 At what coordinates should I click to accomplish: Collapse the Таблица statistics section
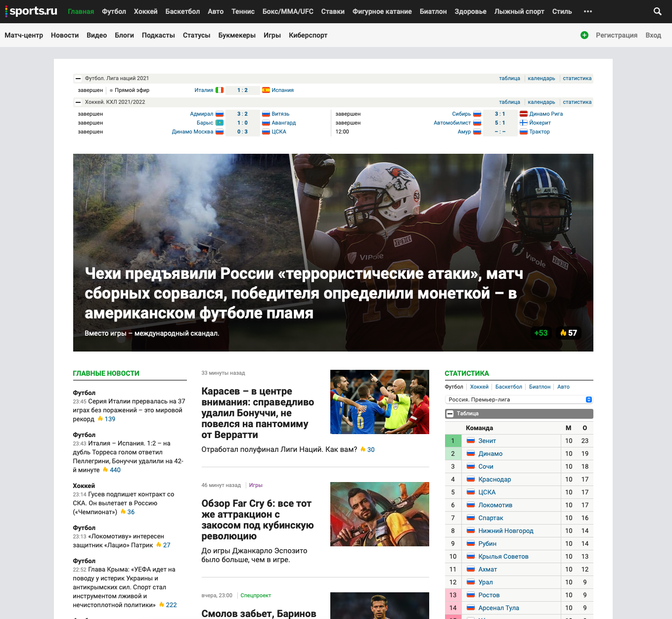tap(450, 414)
